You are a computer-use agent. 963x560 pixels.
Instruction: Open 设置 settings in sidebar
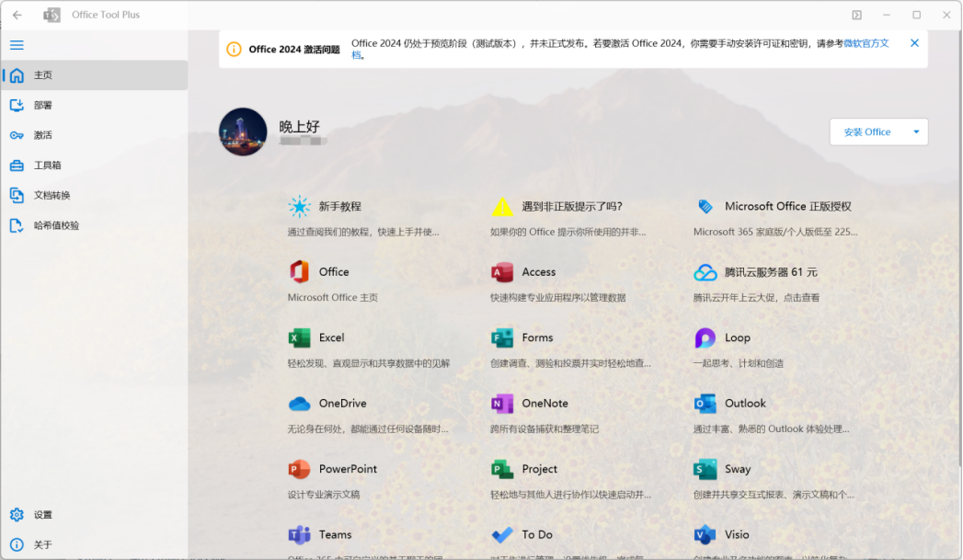[x=95, y=515]
